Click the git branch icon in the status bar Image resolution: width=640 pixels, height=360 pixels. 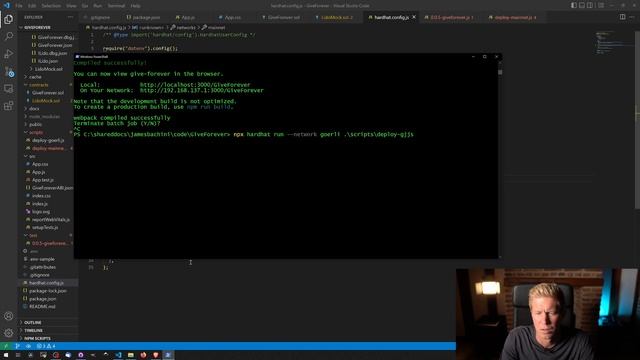[18, 346]
